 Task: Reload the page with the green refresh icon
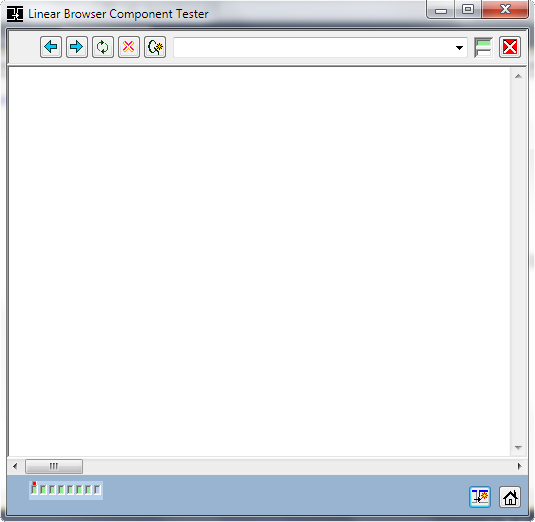(x=103, y=47)
